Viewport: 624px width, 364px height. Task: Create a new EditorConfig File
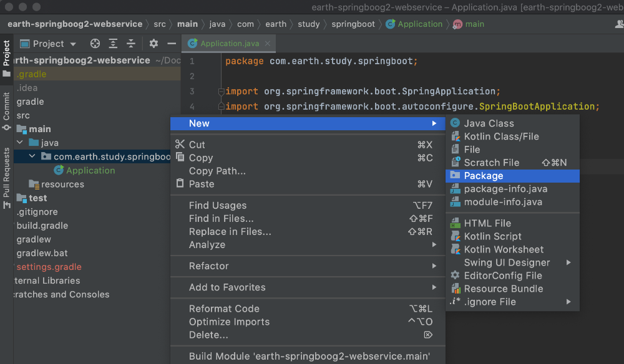tap(512, 275)
